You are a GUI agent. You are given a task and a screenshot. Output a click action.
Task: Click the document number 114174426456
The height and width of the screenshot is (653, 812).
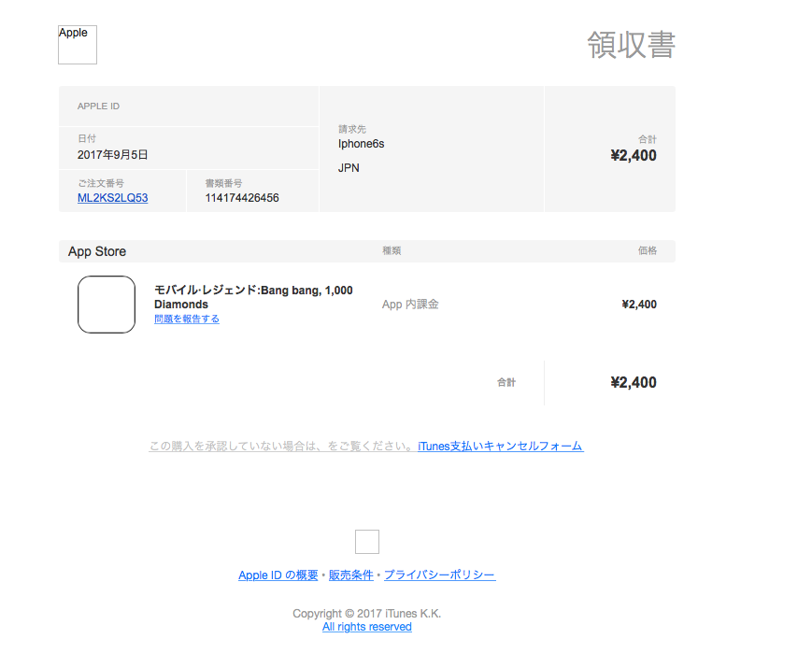coord(242,198)
